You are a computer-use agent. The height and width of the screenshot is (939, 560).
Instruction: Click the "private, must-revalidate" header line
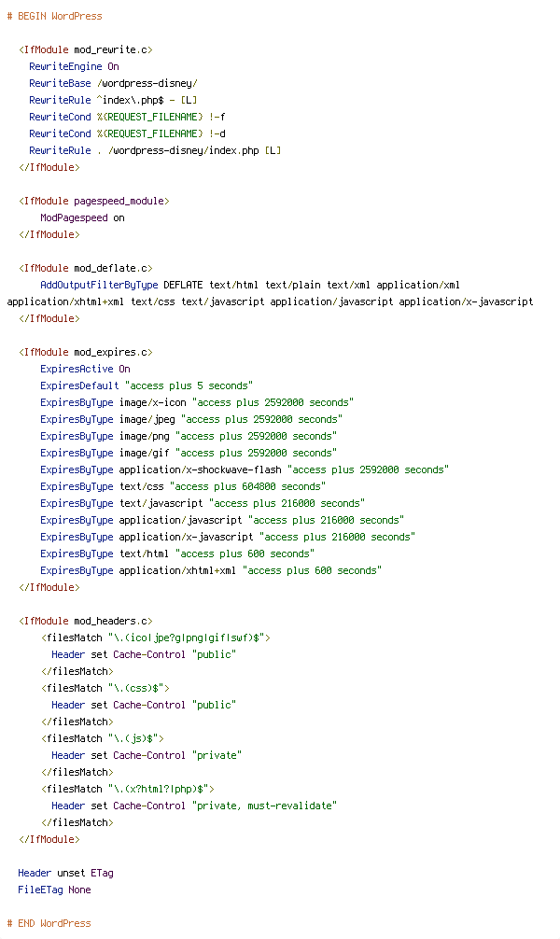(x=194, y=806)
